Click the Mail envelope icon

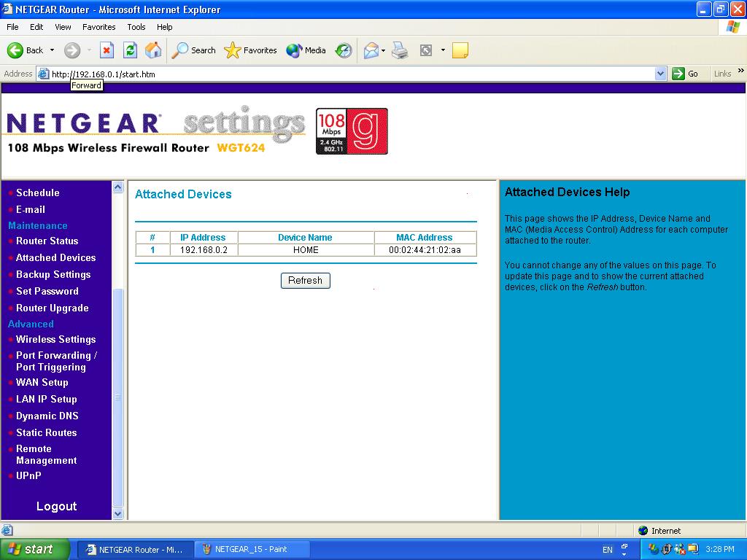coord(371,50)
